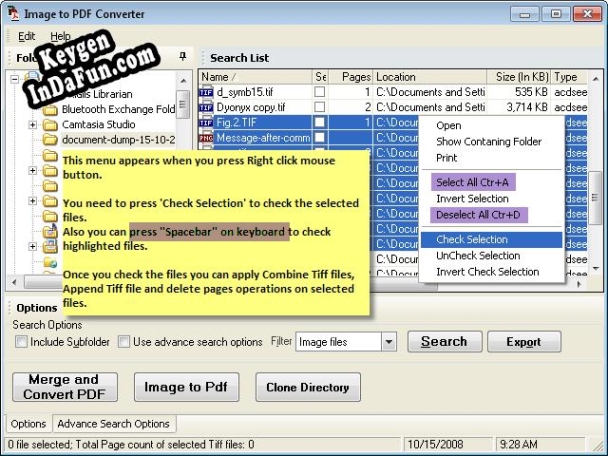Screen dimensions: 608x456
Task: Open the Filter Image files dropdown
Action: (389, 342)
